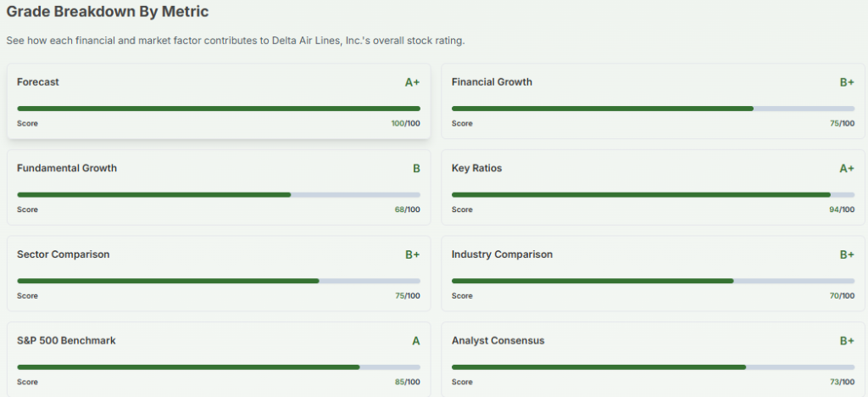Select the Sector Comparison card title
Image resolution: width=868 pixels, height=397 pixels.
click(x=64, y=254)
